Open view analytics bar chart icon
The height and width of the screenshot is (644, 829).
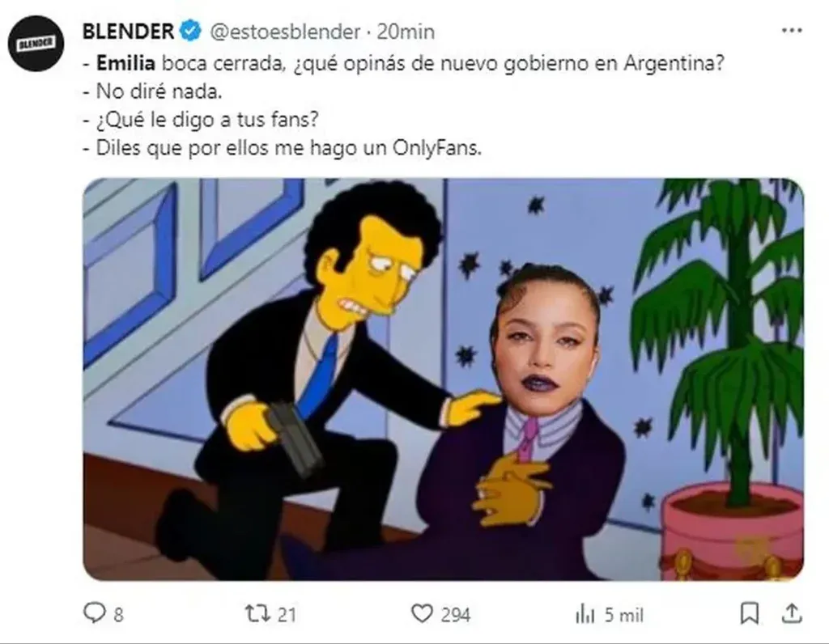(x=585, y=614)
